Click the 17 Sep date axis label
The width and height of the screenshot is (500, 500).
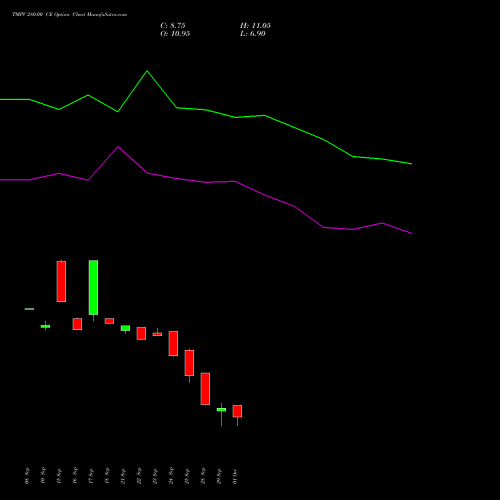pos(91,476)
